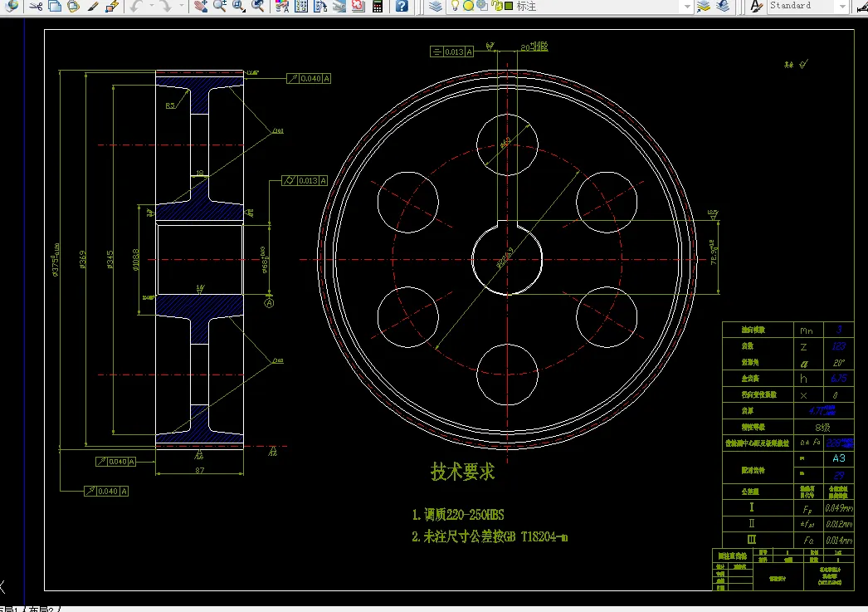Toggle the layer freeze sun icon
Image resolution: width=868 pixels, height=612 pixels.
pyautogui.click(x=468, y=6)
